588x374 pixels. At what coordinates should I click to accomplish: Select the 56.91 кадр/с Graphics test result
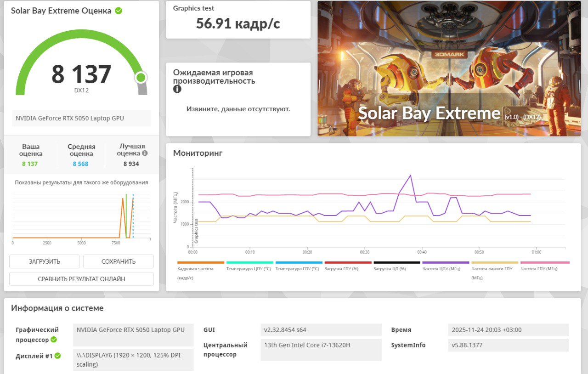tap(238, 23)
